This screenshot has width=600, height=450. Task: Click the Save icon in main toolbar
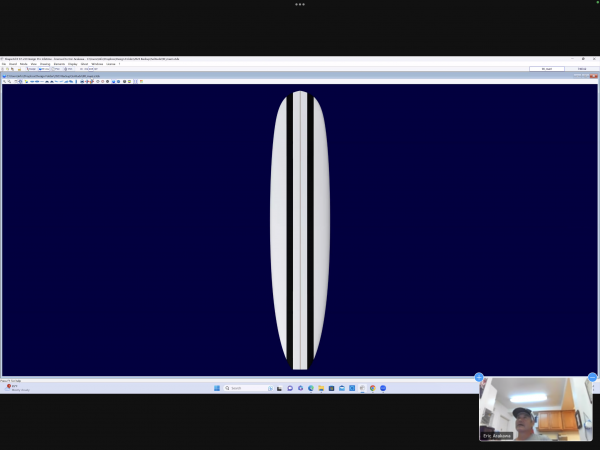[18, 69]
